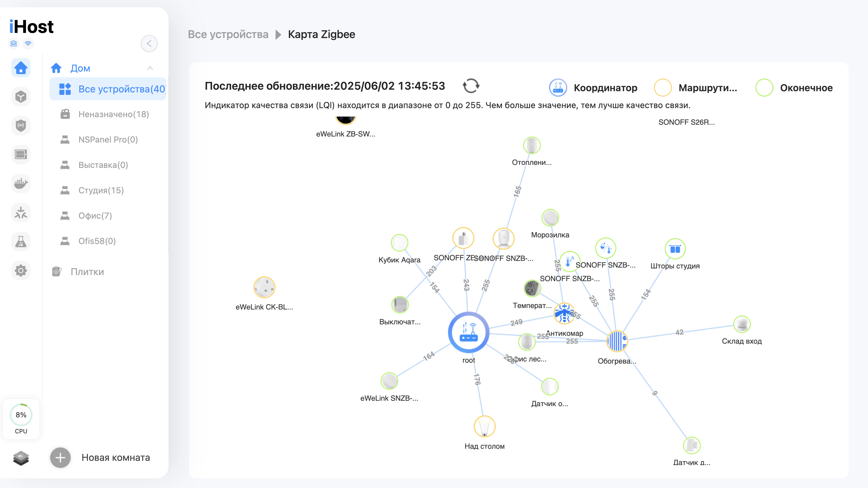Click the cube add-on sidebar icon
Screen dimensions: 868x488
click(x=21, y=97)
